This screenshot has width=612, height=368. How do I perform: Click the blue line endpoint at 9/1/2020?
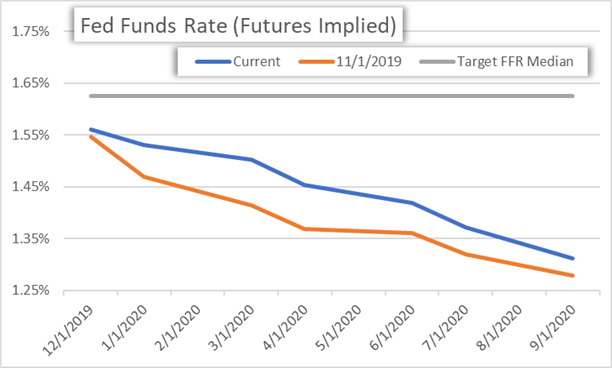point(573,258)
